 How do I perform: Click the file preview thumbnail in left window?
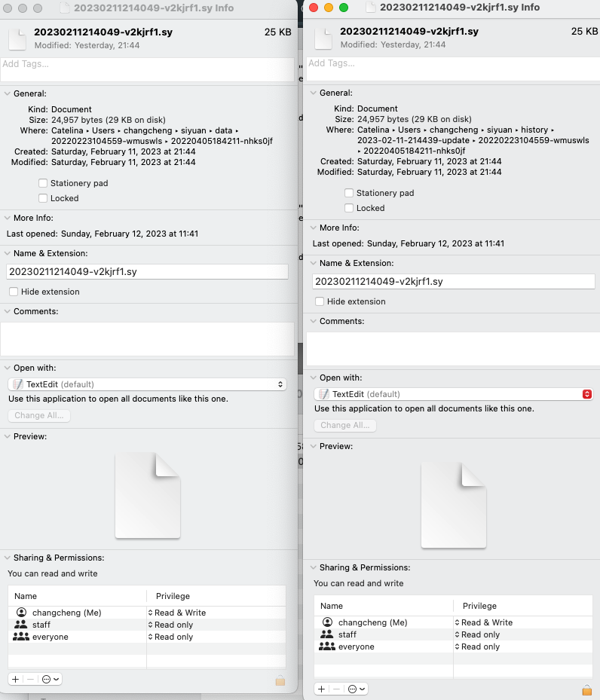[x=148, y=495]
